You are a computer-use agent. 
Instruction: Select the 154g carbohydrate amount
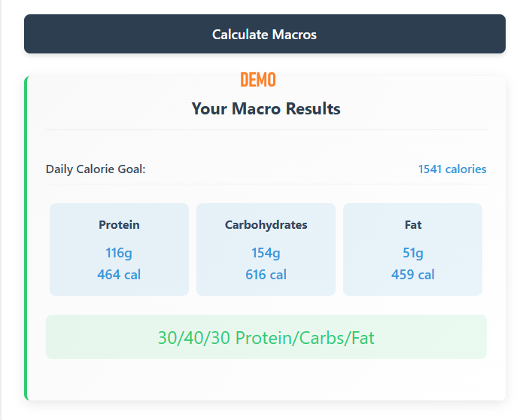(266, 253)
